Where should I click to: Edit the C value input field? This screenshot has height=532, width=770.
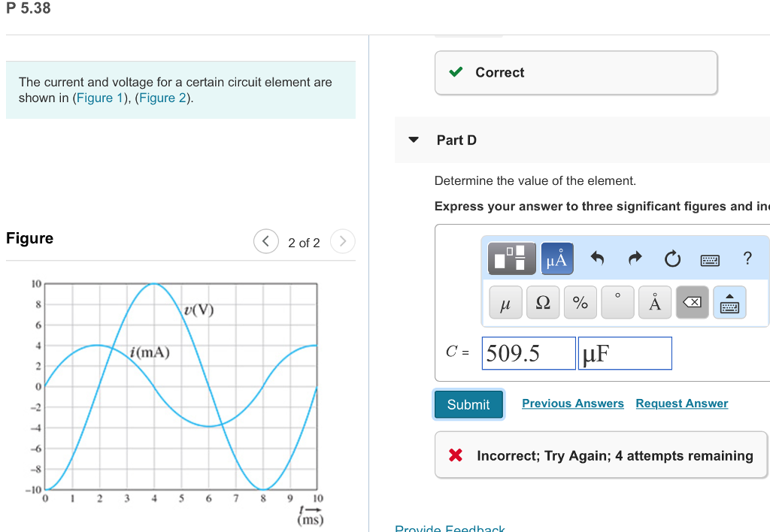click(x=528, y=352)
